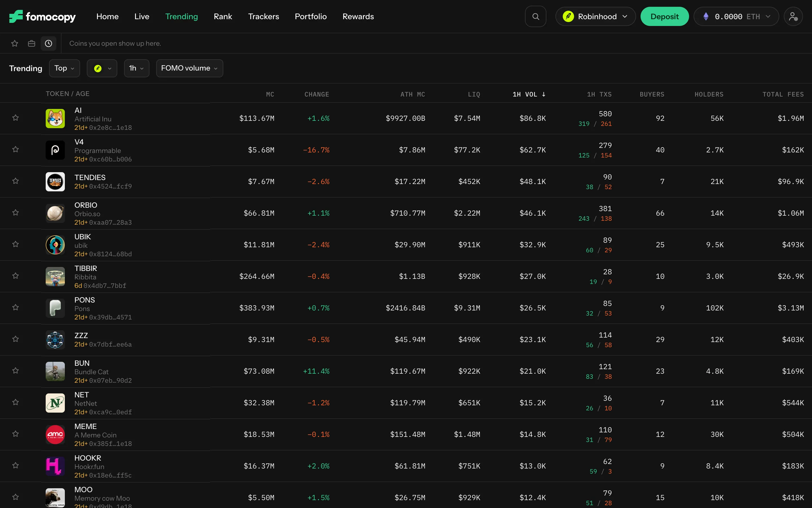
Task: Click the BUN Bundle Cat thumbnail
Action: (x=55, y=371)
